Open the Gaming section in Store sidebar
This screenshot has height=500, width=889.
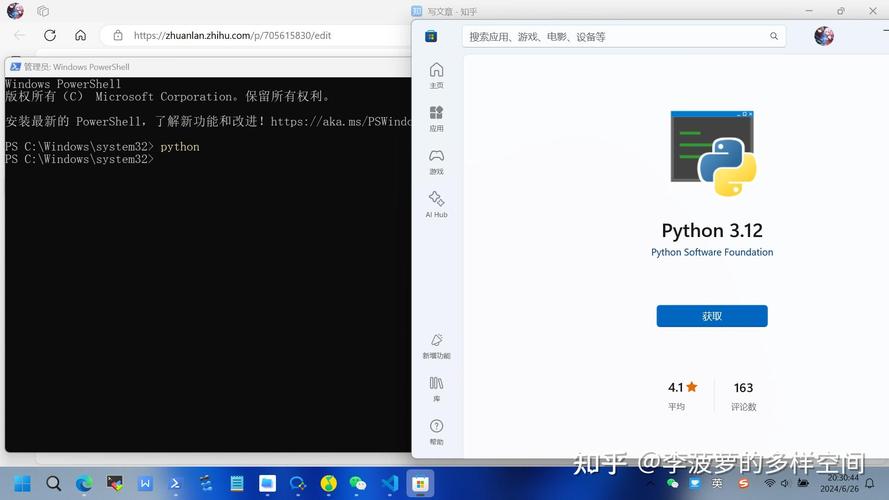pos(436,162)
